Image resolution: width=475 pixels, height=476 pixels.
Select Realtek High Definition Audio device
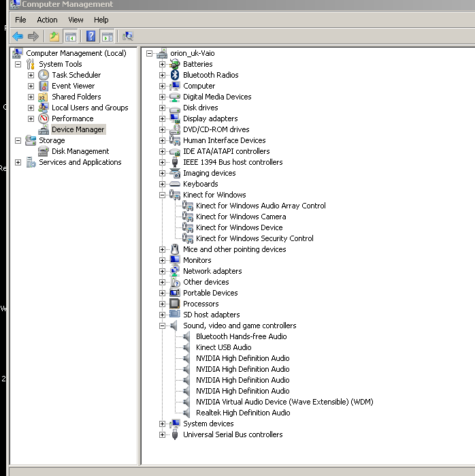[243, 413]
